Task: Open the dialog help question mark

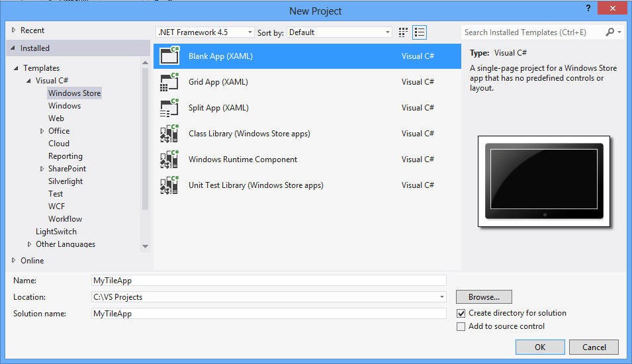Action: (588, 8)
